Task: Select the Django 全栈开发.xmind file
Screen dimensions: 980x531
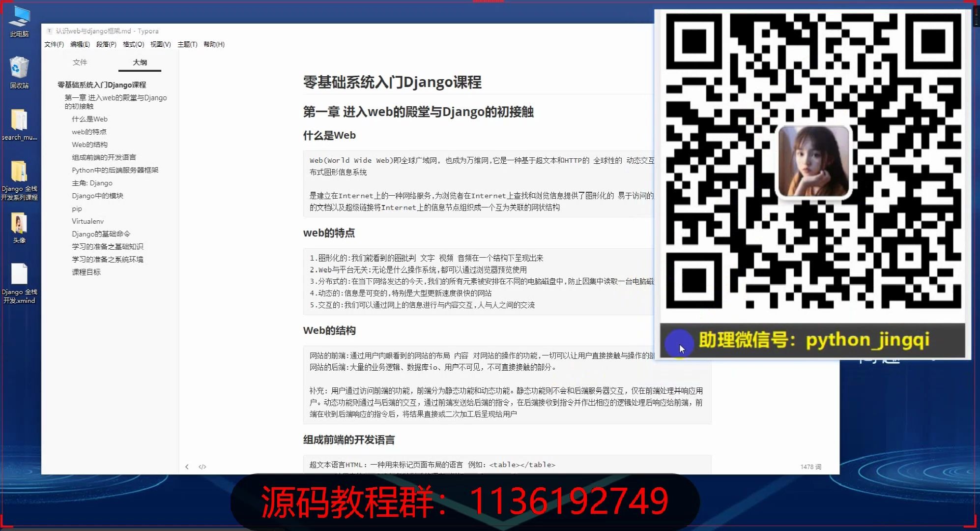Action: (x=19, y=283)
